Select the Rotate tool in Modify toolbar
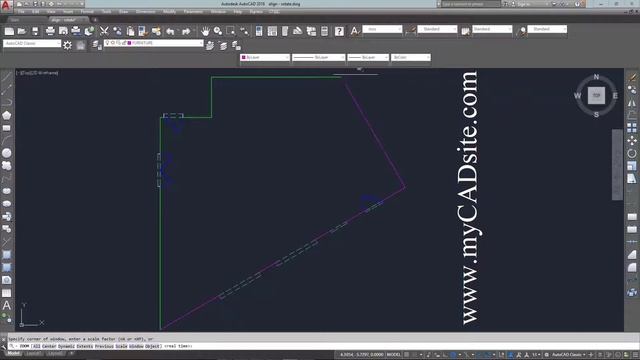640x360 pixels. click(632, 153)
